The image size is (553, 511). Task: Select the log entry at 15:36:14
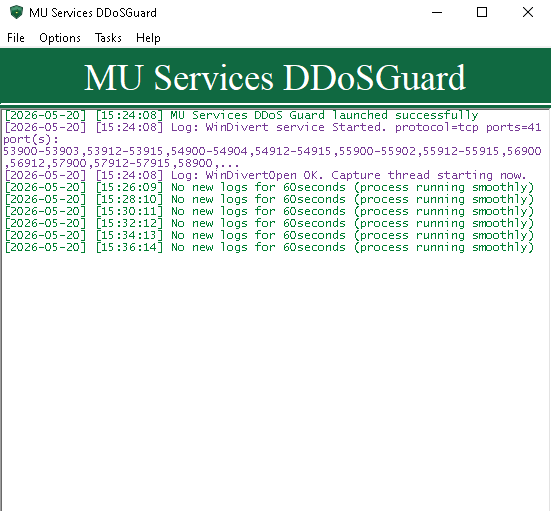point(269,247)
